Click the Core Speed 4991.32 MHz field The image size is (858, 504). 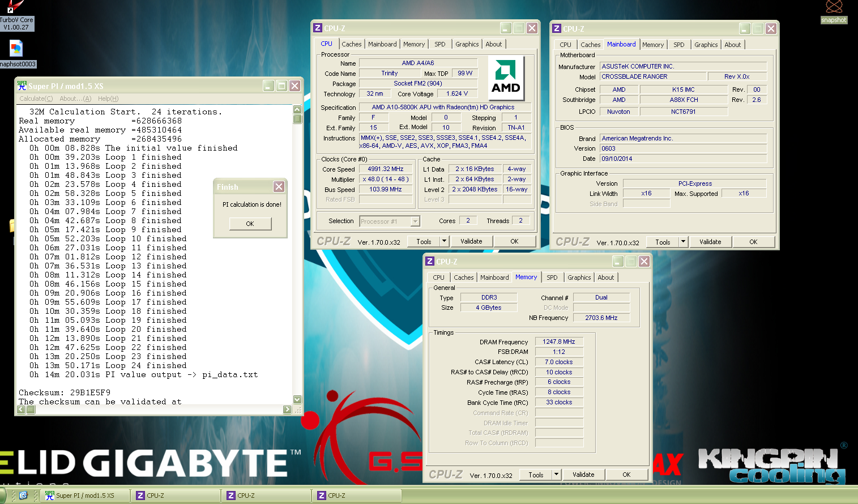[386, 169]
